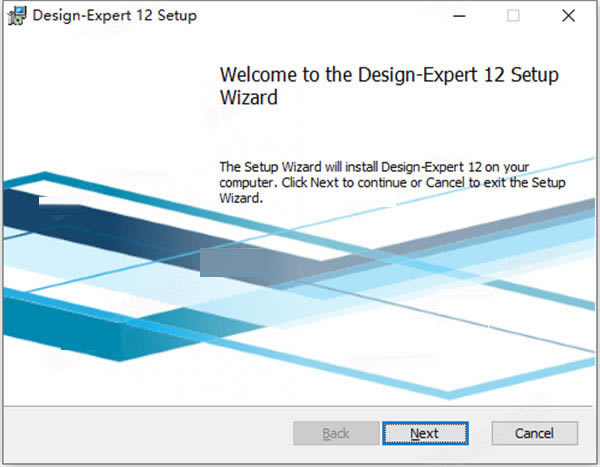This screenshot has width=600, height=467.
Task: Click the installer icon in the title bar
Action: point(17,16)
